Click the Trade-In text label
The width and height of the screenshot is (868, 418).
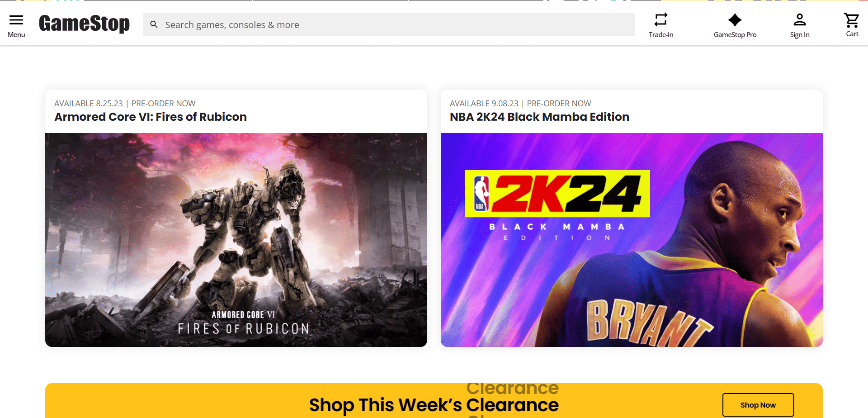pos(661,35)
